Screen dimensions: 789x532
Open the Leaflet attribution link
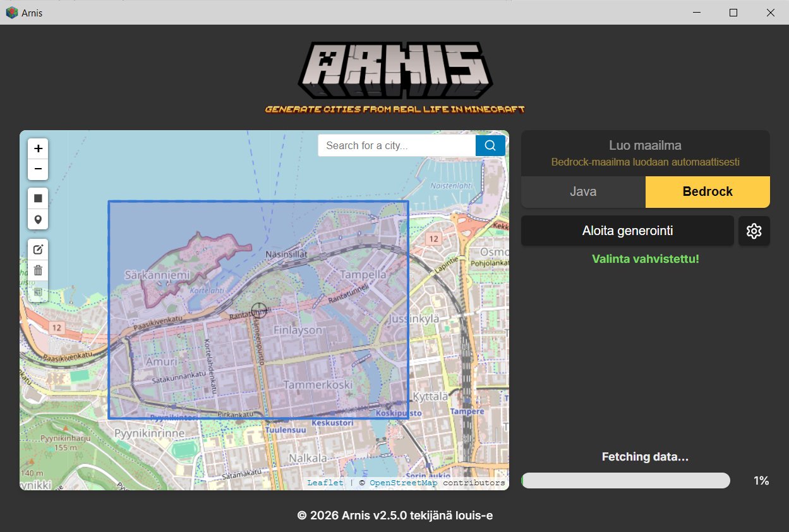click(x=325, y=483)
